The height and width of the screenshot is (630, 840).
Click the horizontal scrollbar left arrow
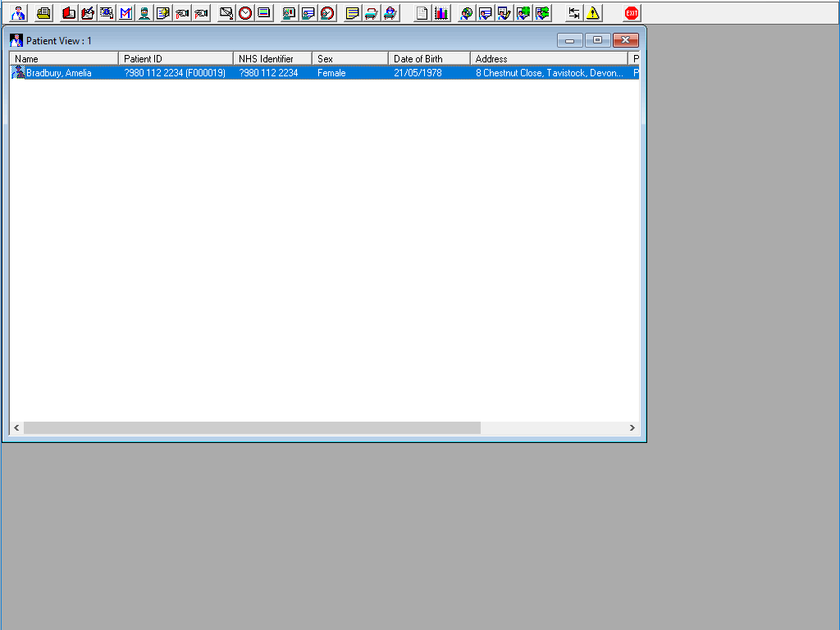click(x=16, y=427)
